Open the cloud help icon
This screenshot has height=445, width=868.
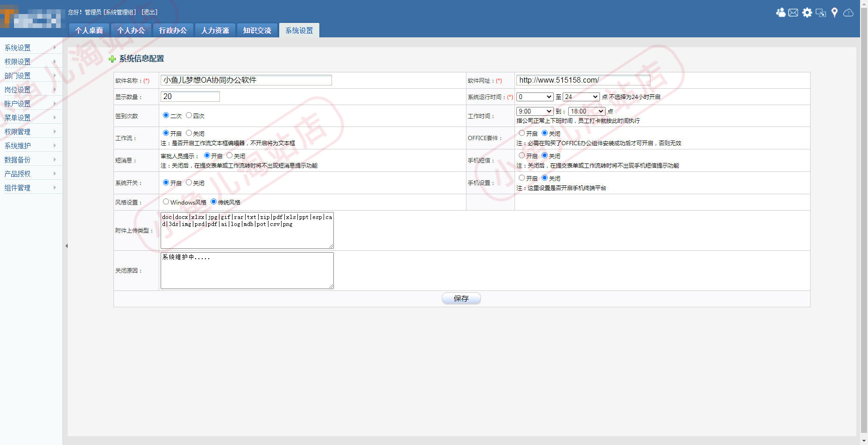click(848, 13)
